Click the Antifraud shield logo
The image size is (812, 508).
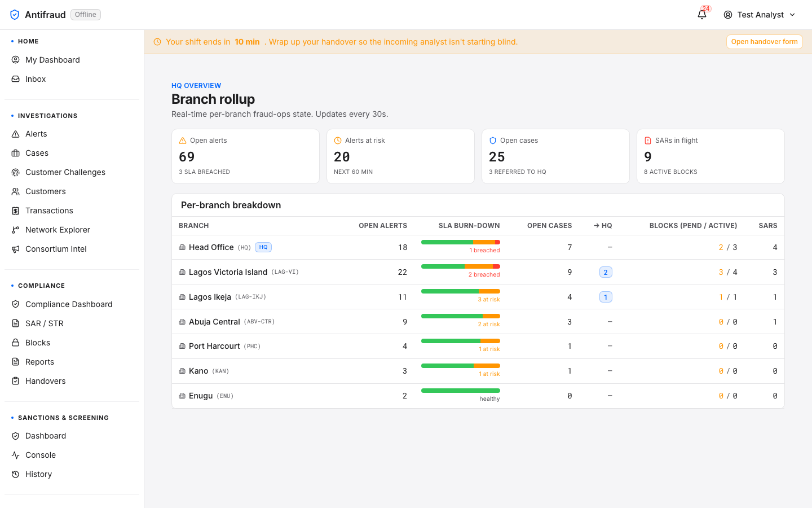coord(15,15)
